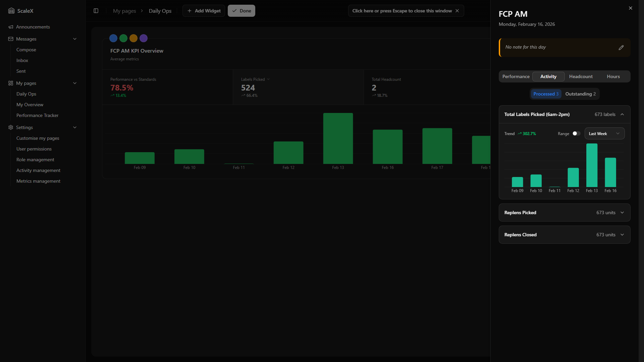Click the ScaleX logo icon
Viewport: 644px width, 362px height.
point(11,11)
